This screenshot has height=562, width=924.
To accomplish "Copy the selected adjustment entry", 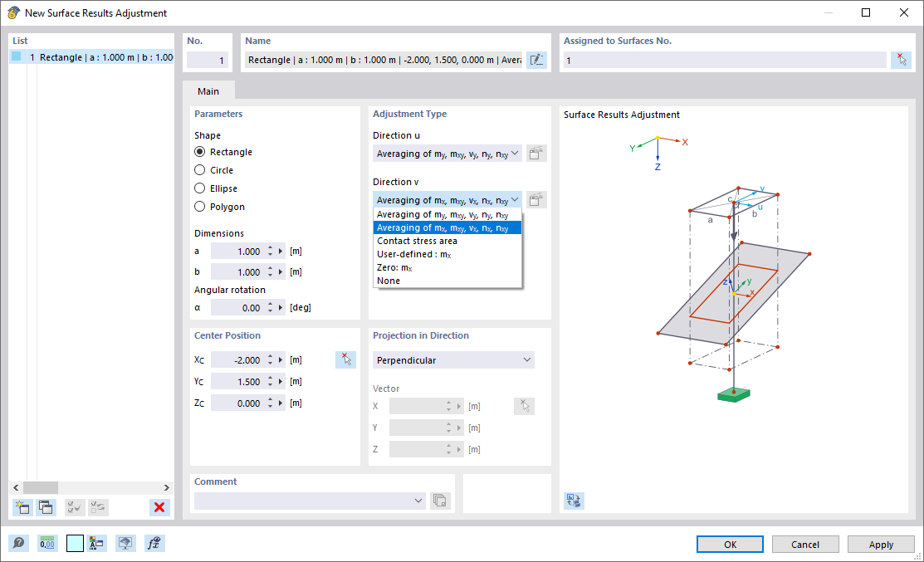I will pyautogui.click(x=44, y=507).
